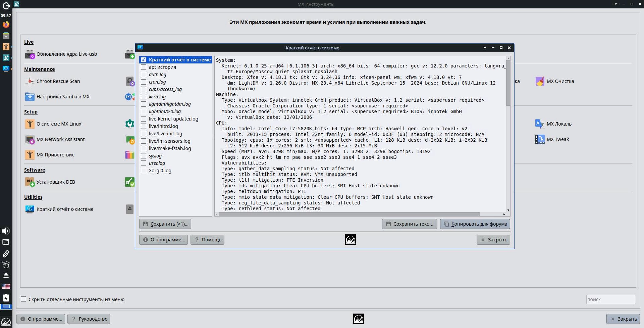Viewport: 644px width, 328px height.
Task: Open Руководство in MX Tools window
Action: coord(89,319)
